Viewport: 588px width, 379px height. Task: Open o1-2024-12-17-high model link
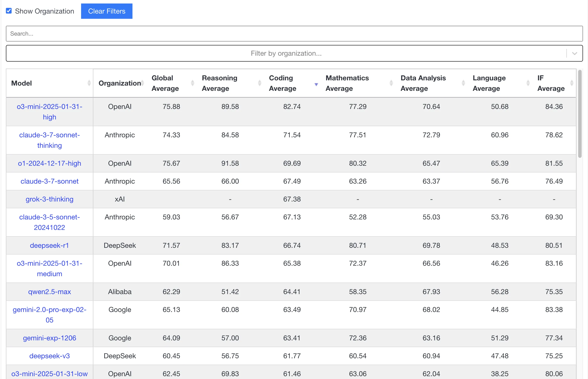[x=50, y=163]
